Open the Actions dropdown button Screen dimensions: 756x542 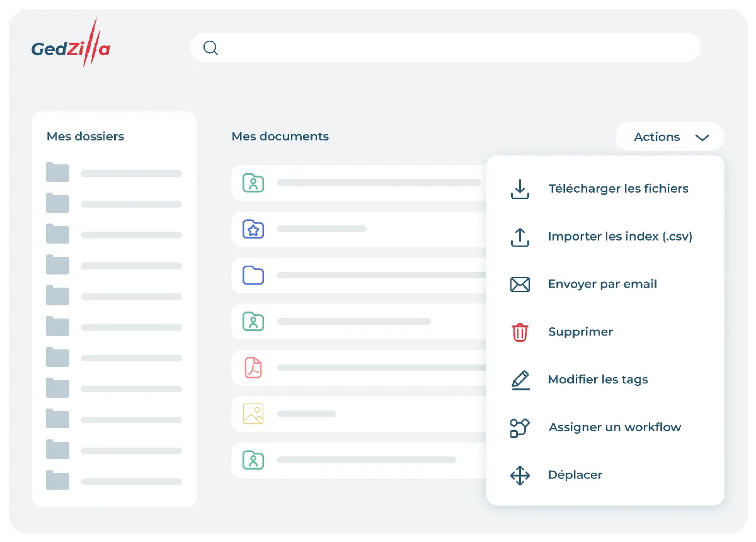(670, 137)
